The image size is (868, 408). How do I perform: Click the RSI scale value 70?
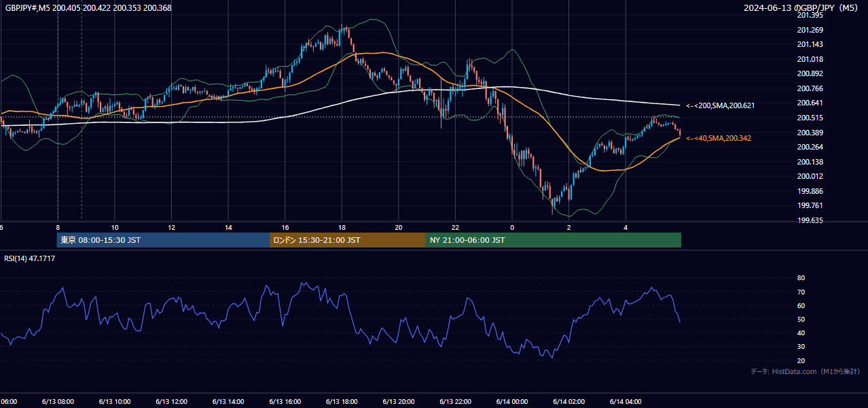click(x=801, y=292)
